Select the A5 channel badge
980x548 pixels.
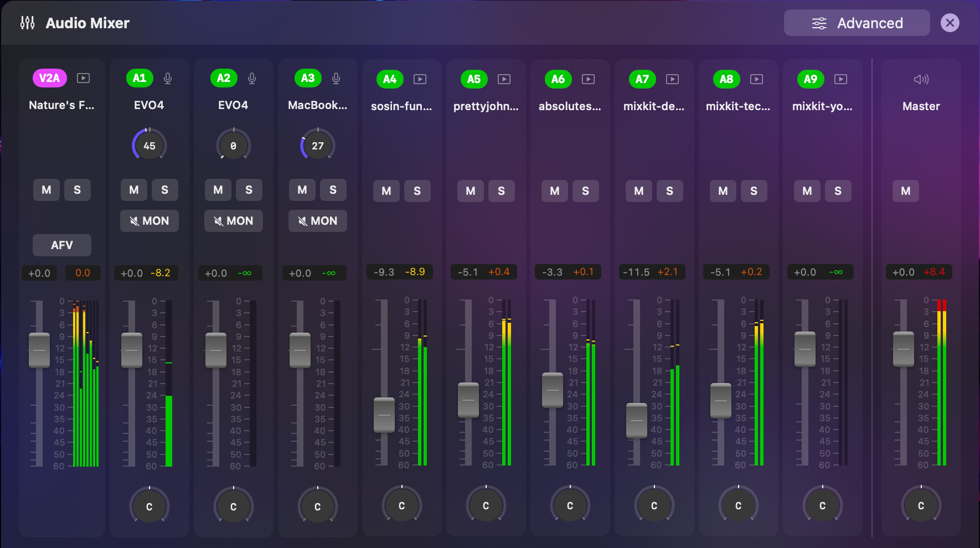(474, 79)
